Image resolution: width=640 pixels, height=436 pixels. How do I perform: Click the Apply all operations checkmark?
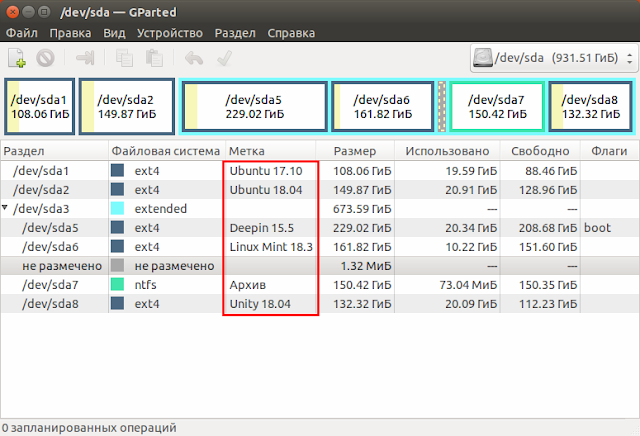(x=224, y=58)
